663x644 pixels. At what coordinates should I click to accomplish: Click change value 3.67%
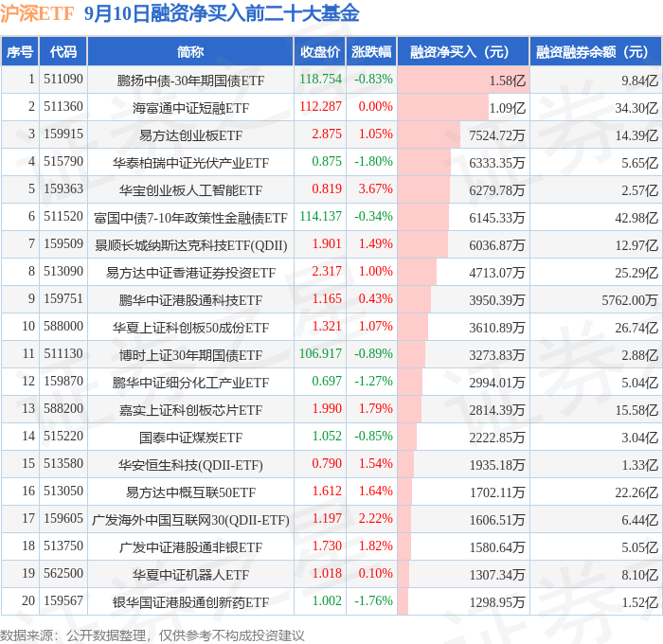click(375, 189)
